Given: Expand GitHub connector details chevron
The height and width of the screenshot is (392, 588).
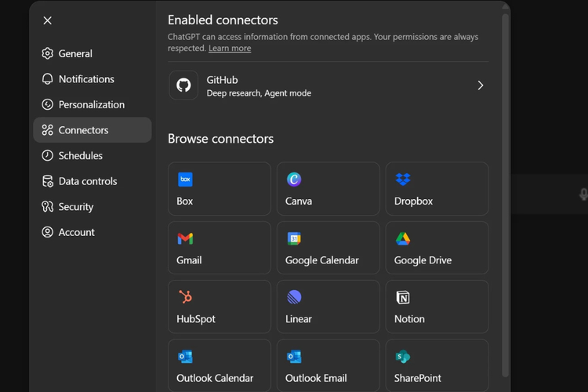Looking at the screenshot, I should [481, 85].
